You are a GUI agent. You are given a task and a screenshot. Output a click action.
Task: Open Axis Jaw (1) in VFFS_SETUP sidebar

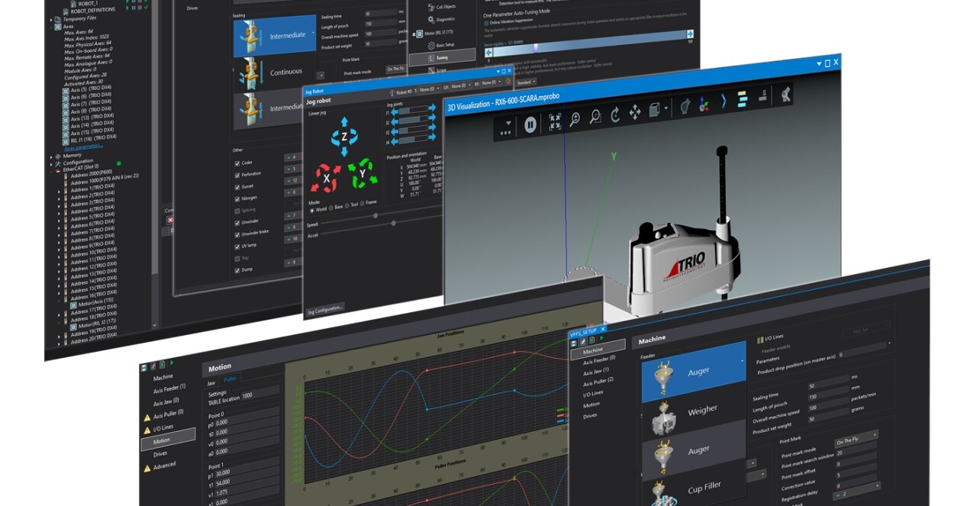pos(597,371)
